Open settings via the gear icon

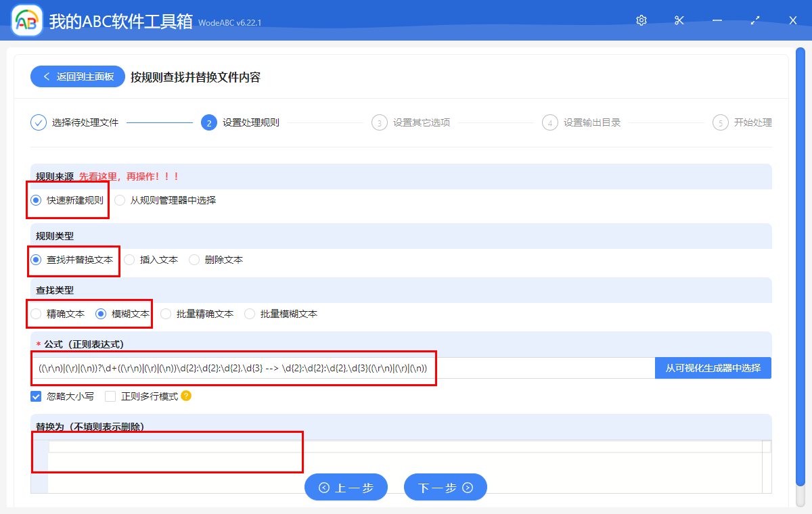point(641,20)
